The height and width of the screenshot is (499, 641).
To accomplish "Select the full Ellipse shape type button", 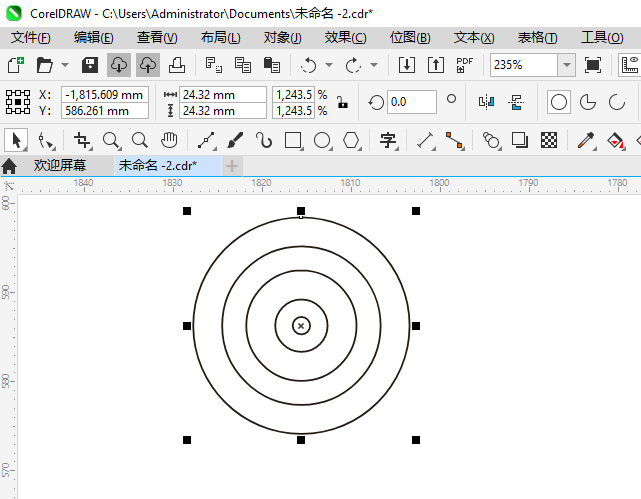I will pos(559,102).
